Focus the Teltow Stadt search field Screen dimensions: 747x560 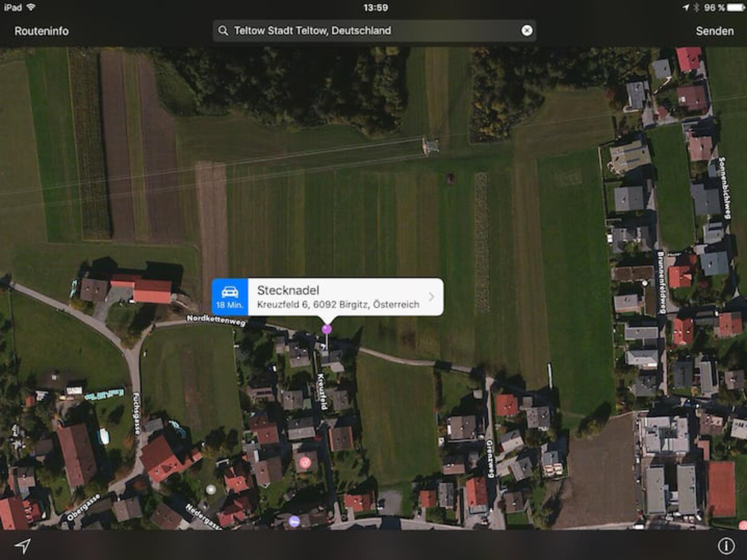[374, 31]
